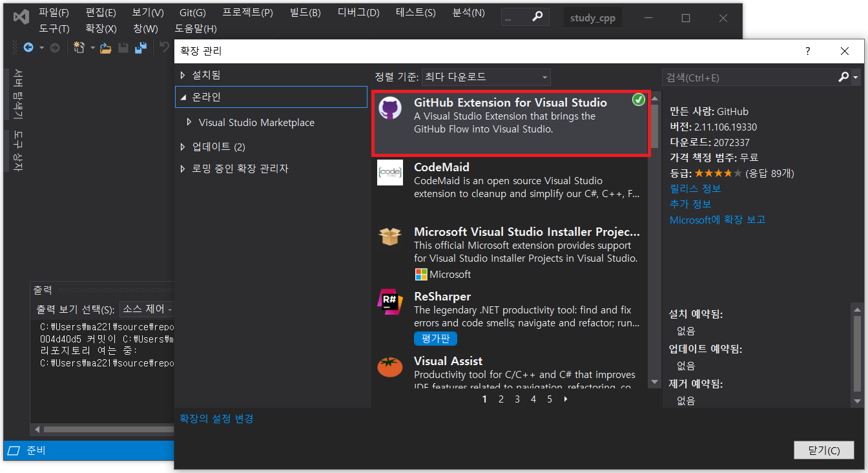Click the Save toolbar icon

pyautogui.click(x=123, y=47)
